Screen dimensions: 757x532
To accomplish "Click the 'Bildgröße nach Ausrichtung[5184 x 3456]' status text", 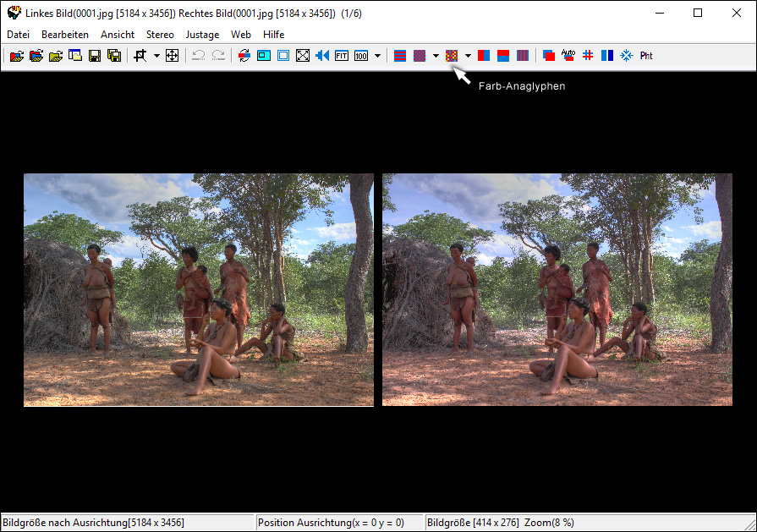I will tap(93, 523).
